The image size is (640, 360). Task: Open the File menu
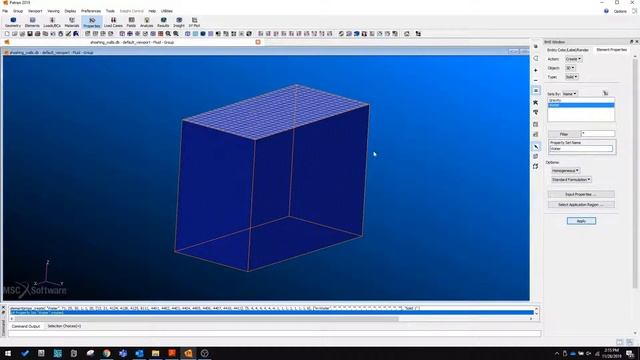click(x=5, y=11)
